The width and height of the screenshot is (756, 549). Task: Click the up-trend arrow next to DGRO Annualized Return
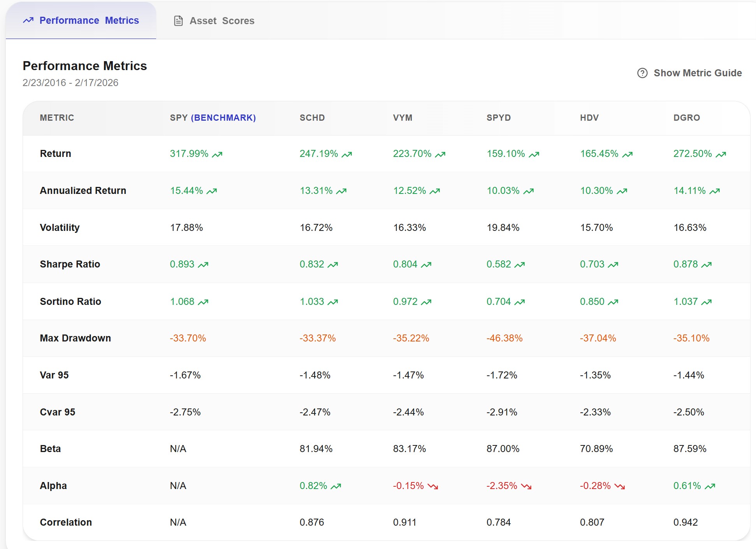[714, 191]
